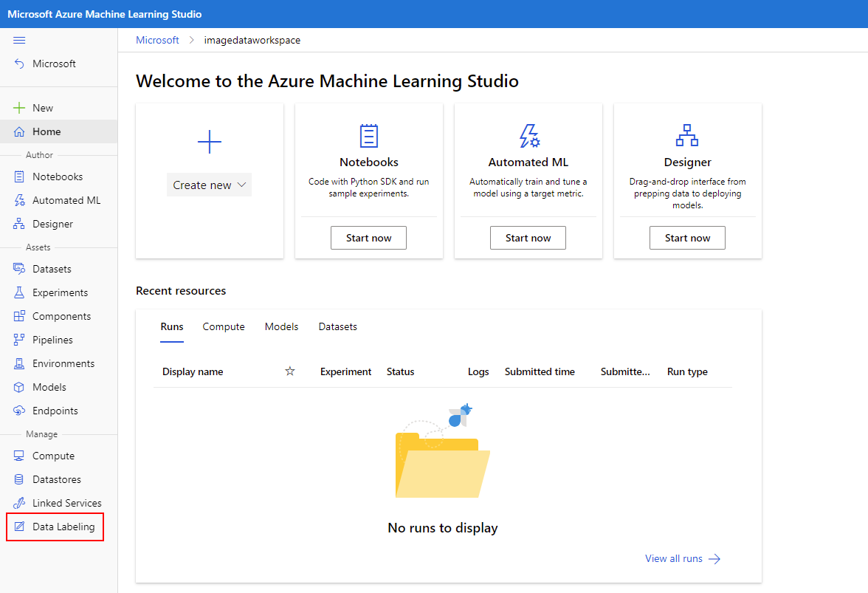The image size is (868, 593).
Task: Click the Compute monitor icon in sidebar
Action: point(19,456)
